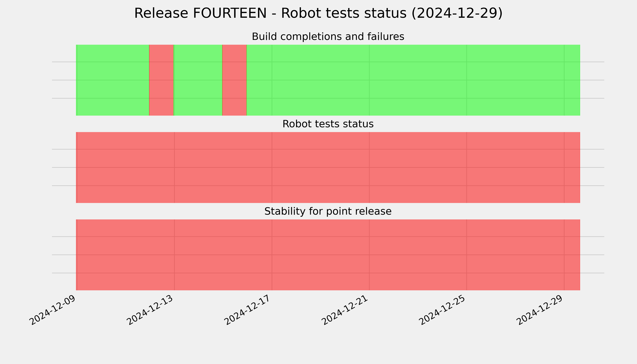Click the green segment between the two red blocks
637x364 pixels.
[198, 80]
